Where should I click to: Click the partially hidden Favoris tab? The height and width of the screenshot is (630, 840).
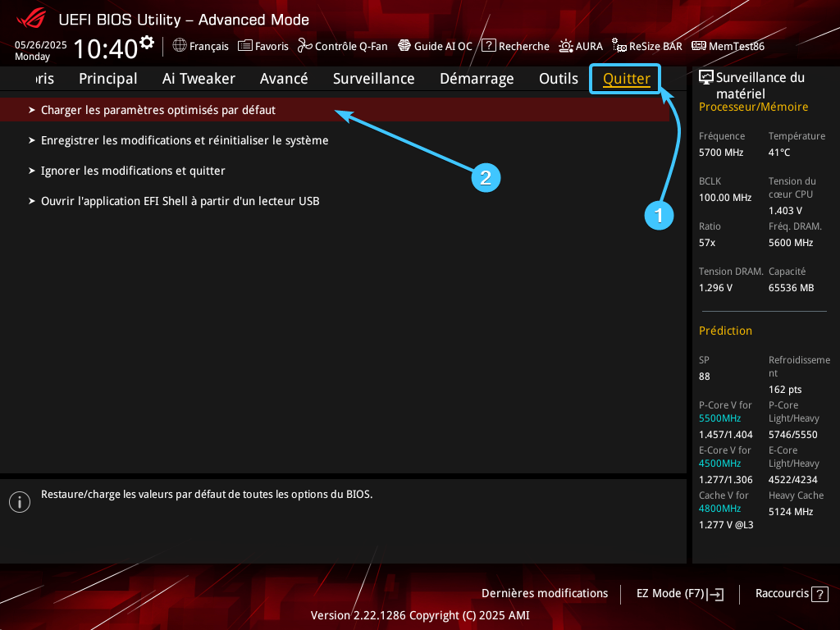(45, 79)
